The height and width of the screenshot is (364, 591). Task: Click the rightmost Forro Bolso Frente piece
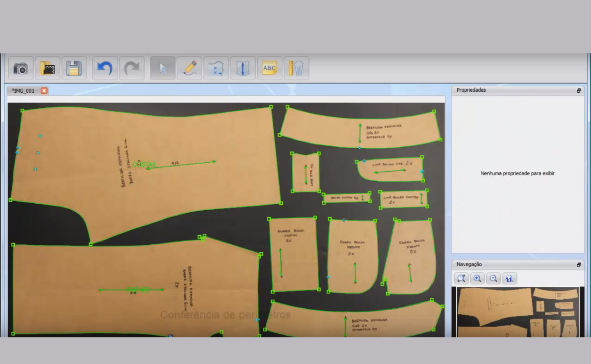pyautogui.click(x=410, y=256)
